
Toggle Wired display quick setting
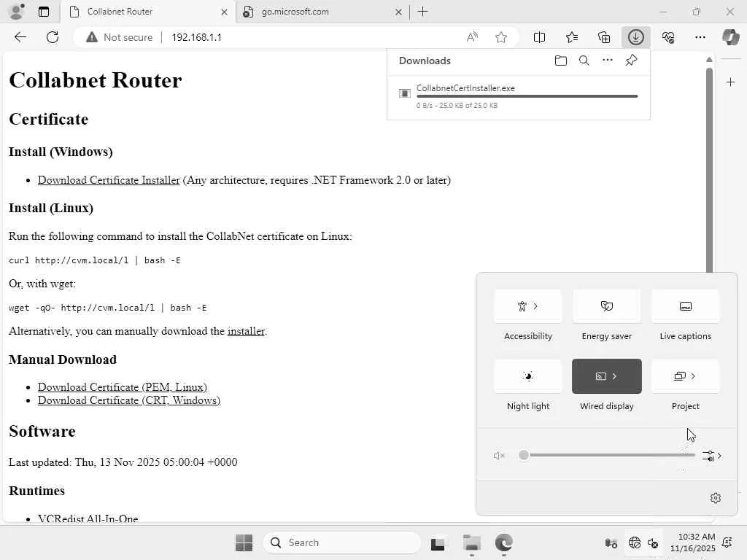[606, 376]
